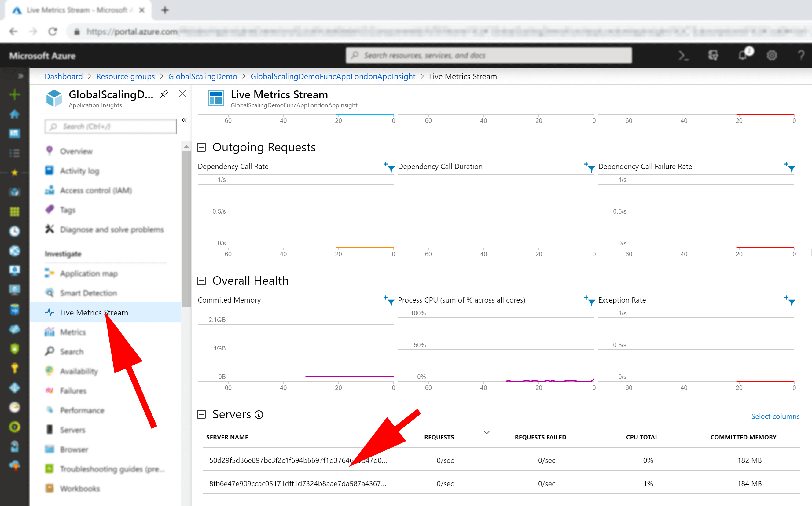812x506 pixels.
Task: Go to GlobalScalingDemo breadcrumb
Action: 203,76
